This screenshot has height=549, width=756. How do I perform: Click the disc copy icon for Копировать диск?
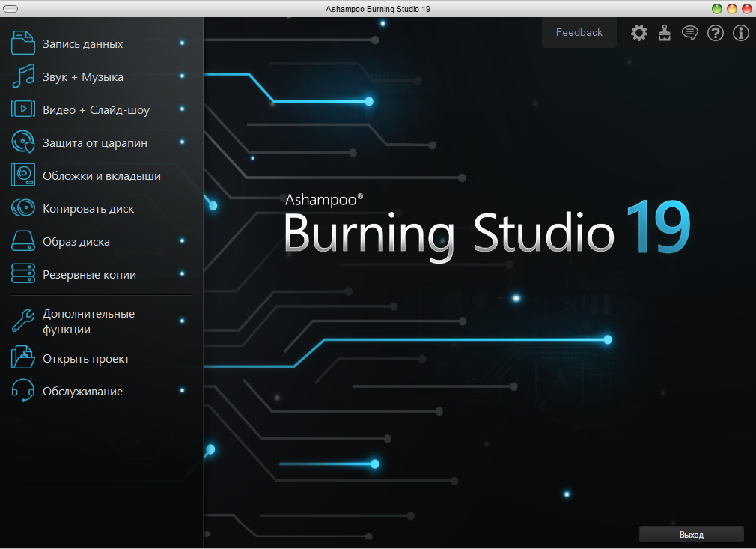click(22, 208)
